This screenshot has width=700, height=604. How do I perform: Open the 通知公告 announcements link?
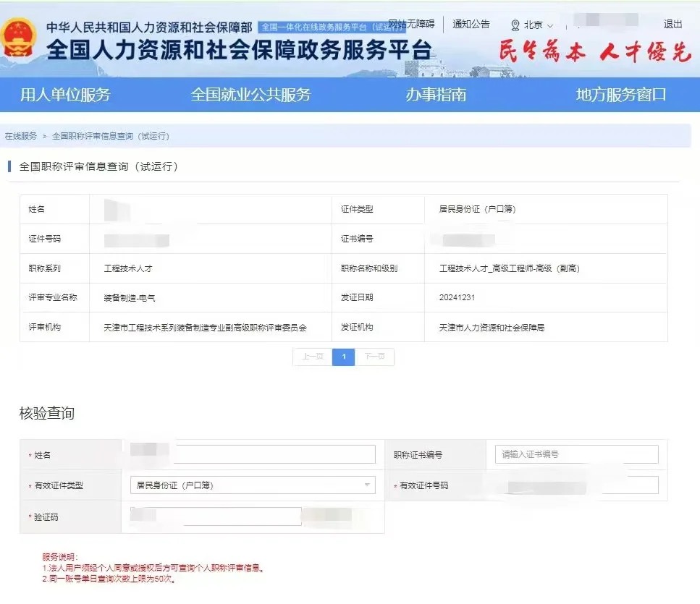click(x=471, y=24)
